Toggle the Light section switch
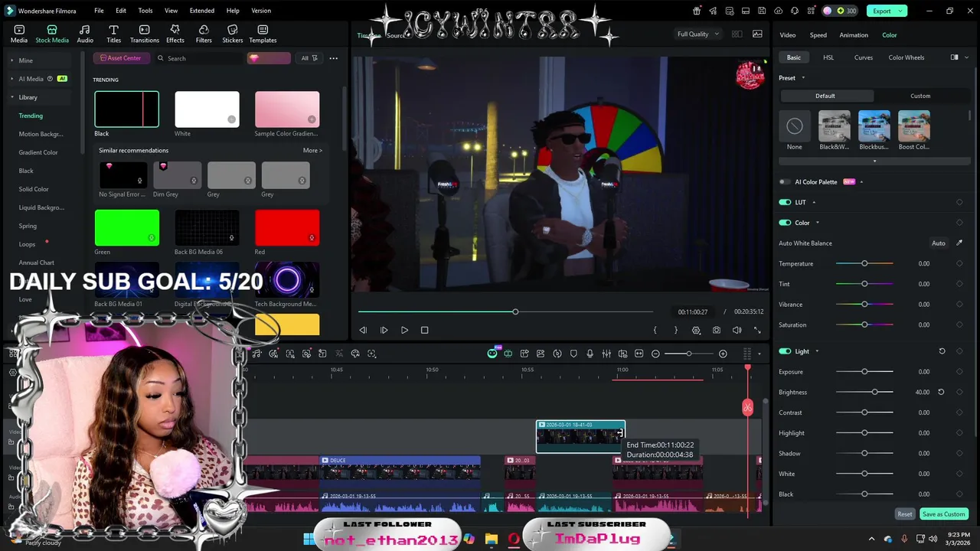The image size is (980, 551). (x=785, y=351)
